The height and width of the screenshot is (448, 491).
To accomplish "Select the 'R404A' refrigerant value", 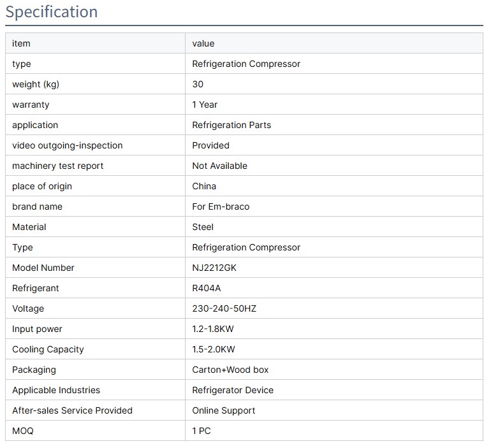I will tap(207, 288).
